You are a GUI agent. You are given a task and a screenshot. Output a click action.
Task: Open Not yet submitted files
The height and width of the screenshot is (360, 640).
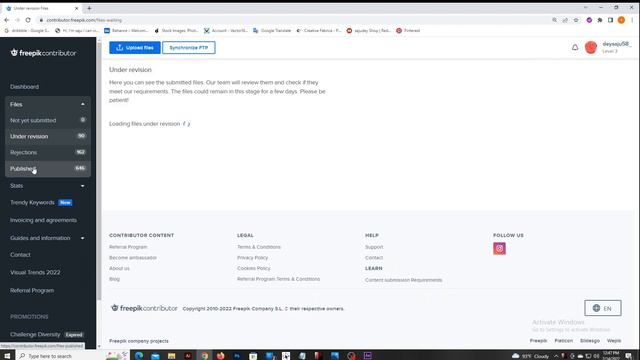coord(48,120)
